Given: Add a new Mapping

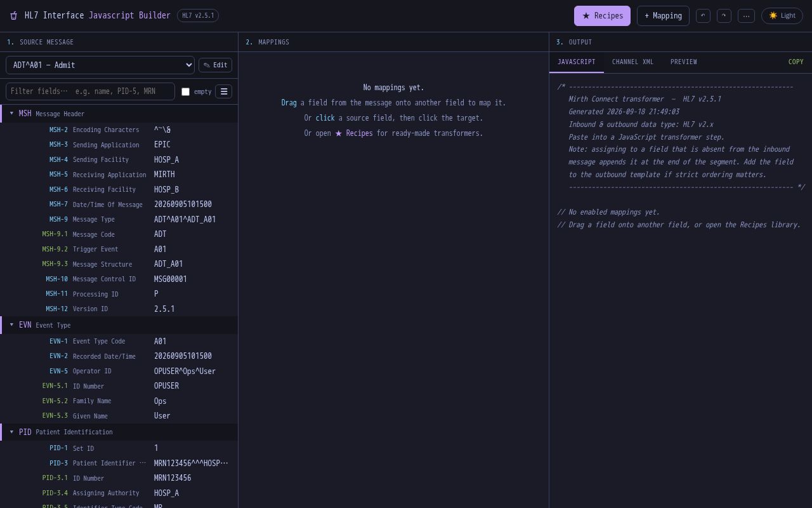Looking at the screenshot, I should 663,16.
